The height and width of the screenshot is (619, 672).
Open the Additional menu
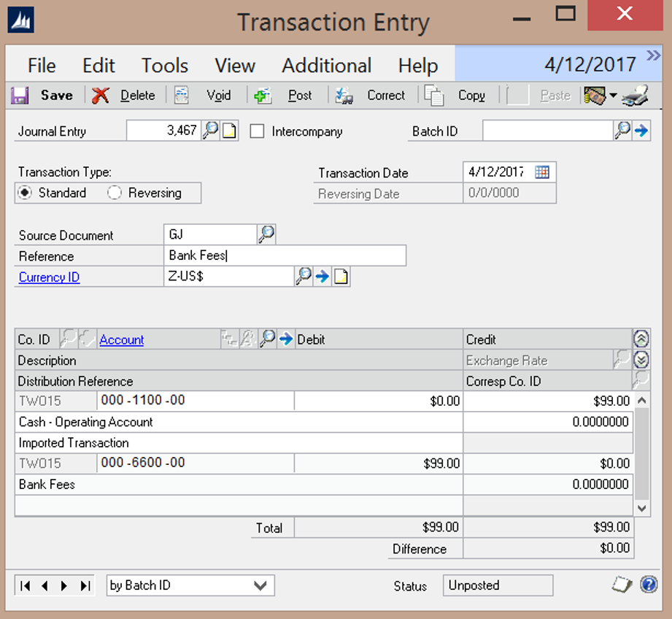(x=326, y=65)
